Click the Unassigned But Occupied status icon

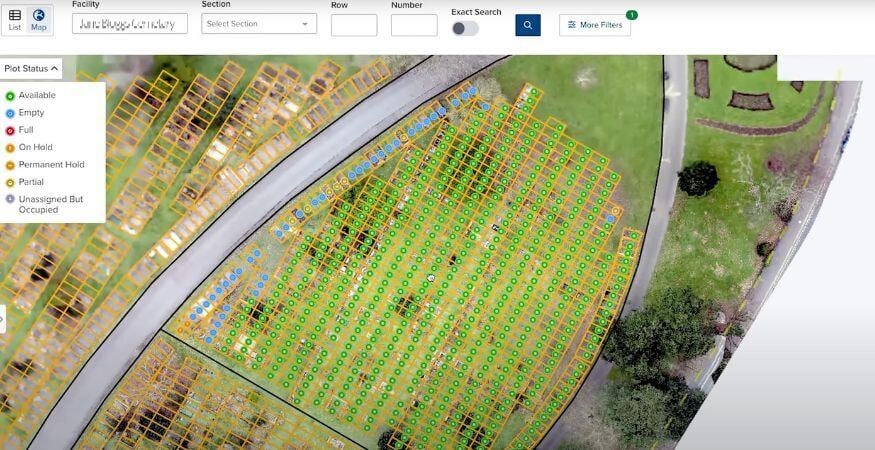pos(10,199)
